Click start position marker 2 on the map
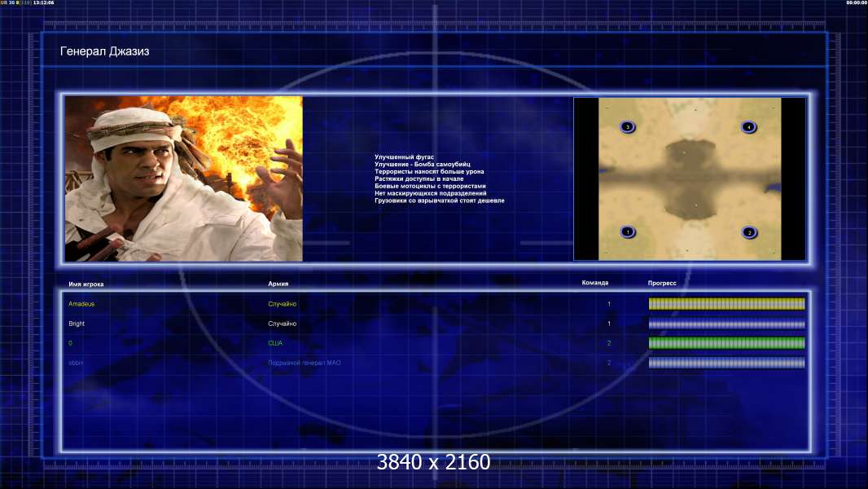The image size is (868, 489). [x=749, y=232]
